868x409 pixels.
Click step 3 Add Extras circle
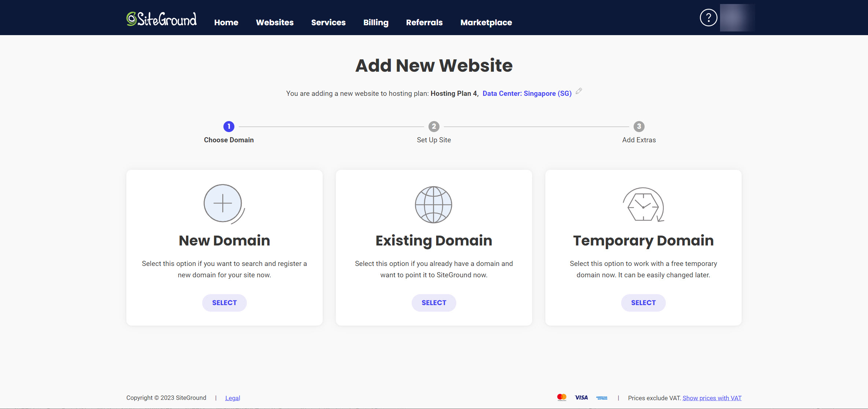[639, 127]
